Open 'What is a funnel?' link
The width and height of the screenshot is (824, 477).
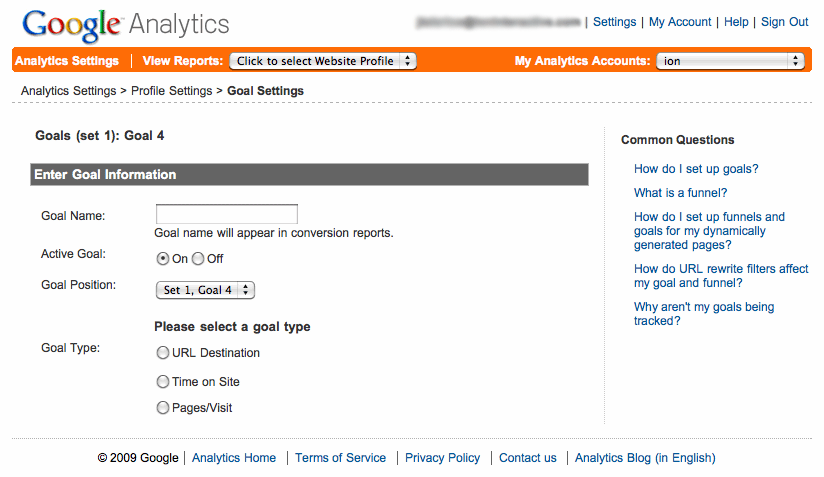(x=680, y=193)
